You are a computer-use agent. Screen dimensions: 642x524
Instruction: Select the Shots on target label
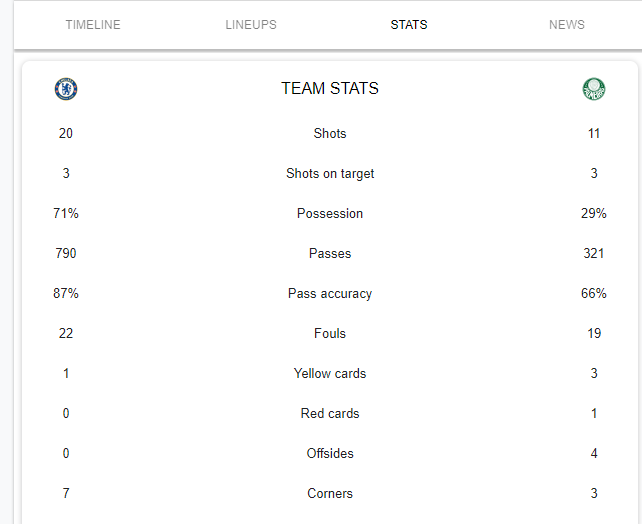pos(330,174)
